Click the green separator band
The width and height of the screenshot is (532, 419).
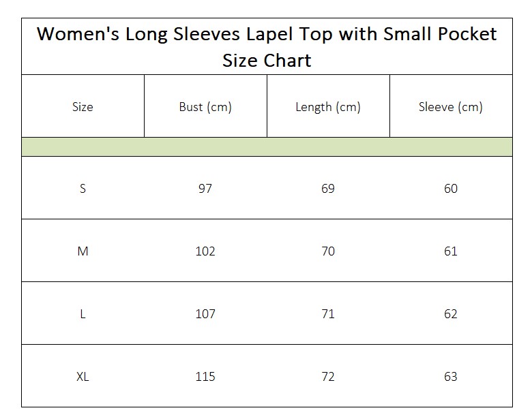tap(267, 146)
